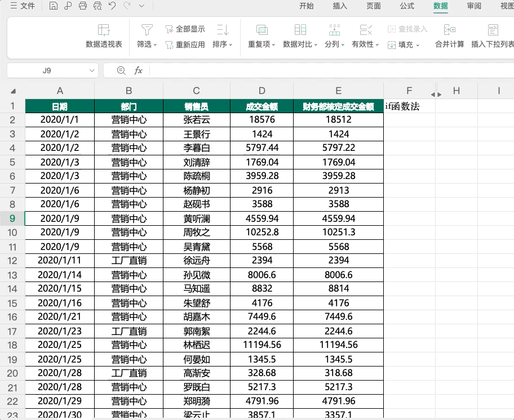Click the 筛选 filter funnel icon
Viewport: 514px width, 420px height.
point(147,30)
